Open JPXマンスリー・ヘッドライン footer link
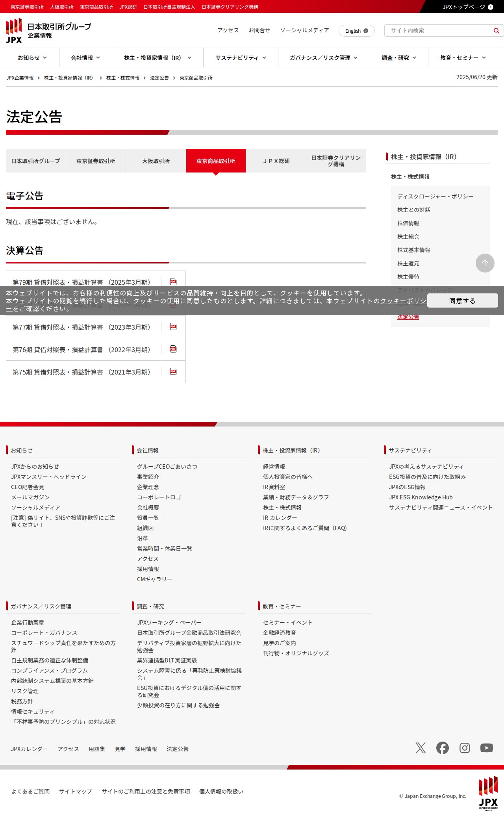This screenshot has width=504, height=816. click(x=49, y=477)
